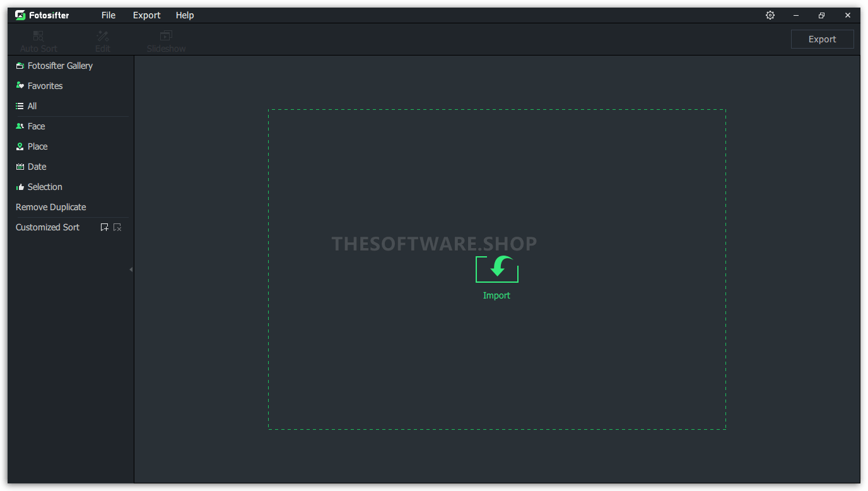The height and width of the screenshot is (491, 868).
Task: Open the File menu
Action: 108,15
